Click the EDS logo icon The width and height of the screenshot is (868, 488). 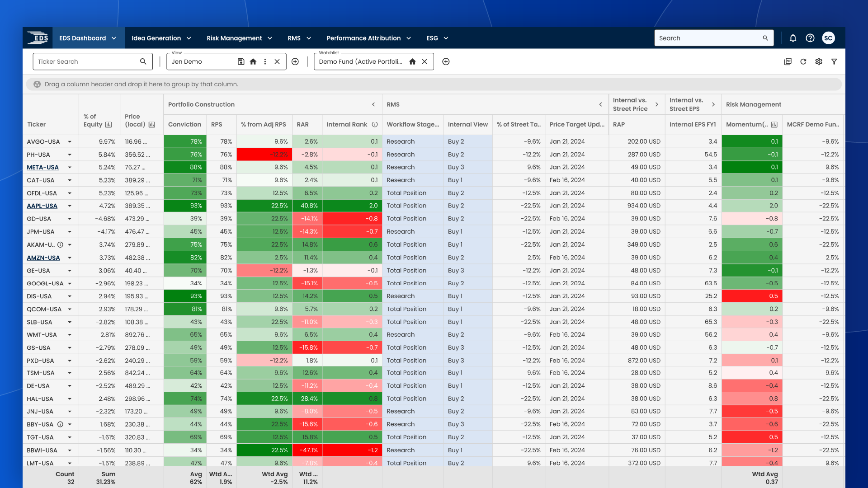[38, 38]
